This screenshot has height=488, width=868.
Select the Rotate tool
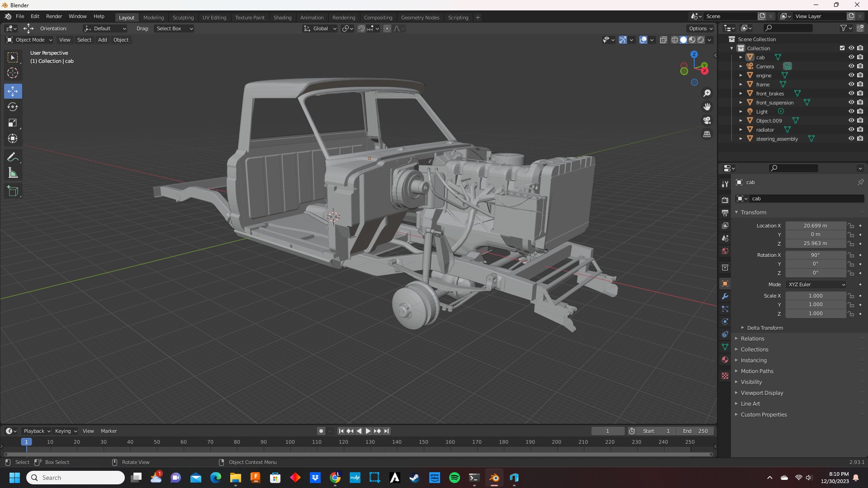(13, 107)
